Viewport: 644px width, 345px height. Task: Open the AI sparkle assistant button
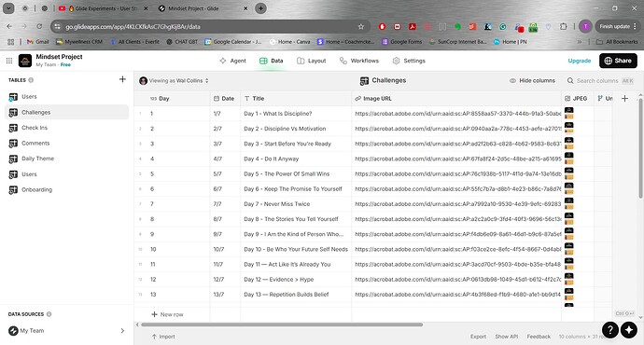coord(629,329)
